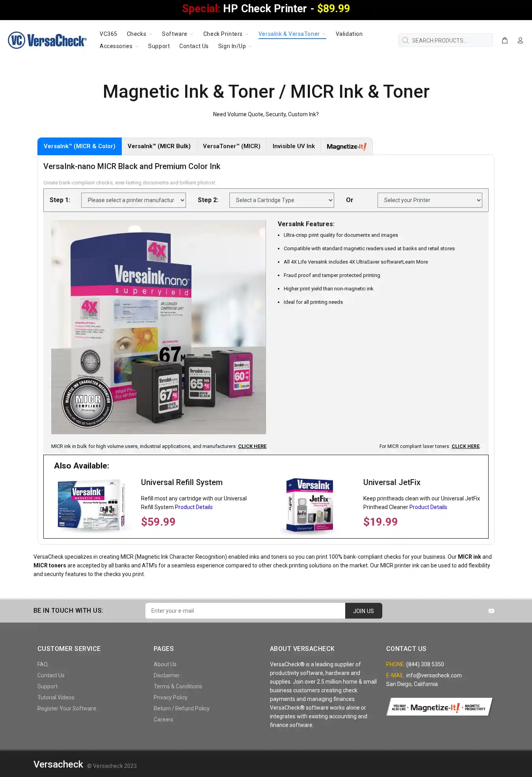Switch to VersaToner (MICR) tab
Screen dimensions: 532x777
(x=232, y=146)
